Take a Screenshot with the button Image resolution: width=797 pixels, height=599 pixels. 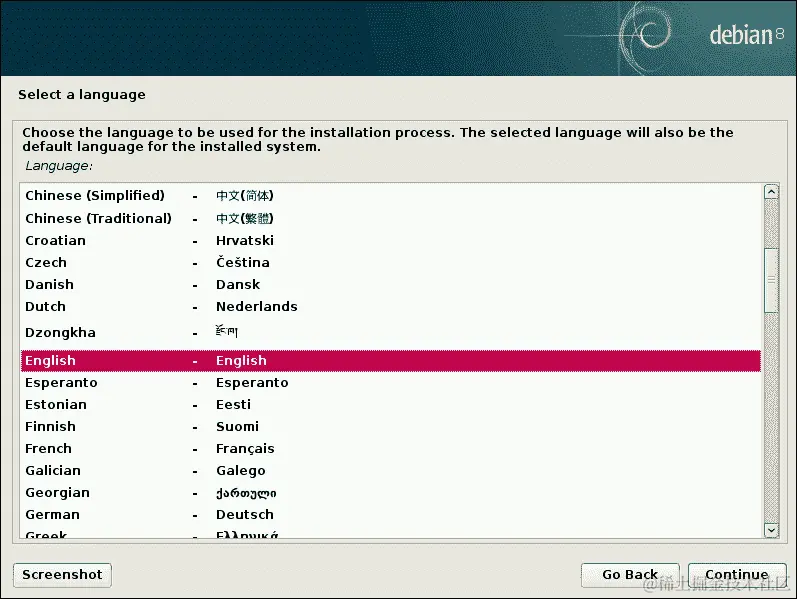click(62, 575)
